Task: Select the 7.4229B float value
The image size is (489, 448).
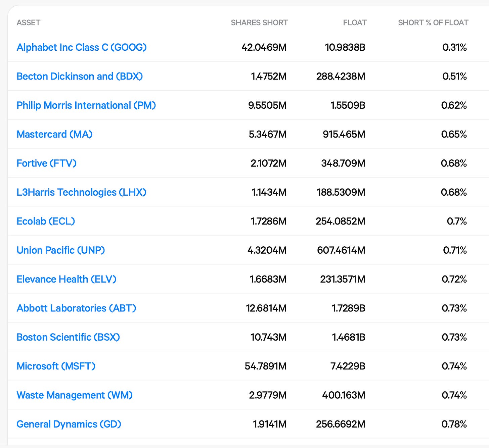Action: (348, 366)
